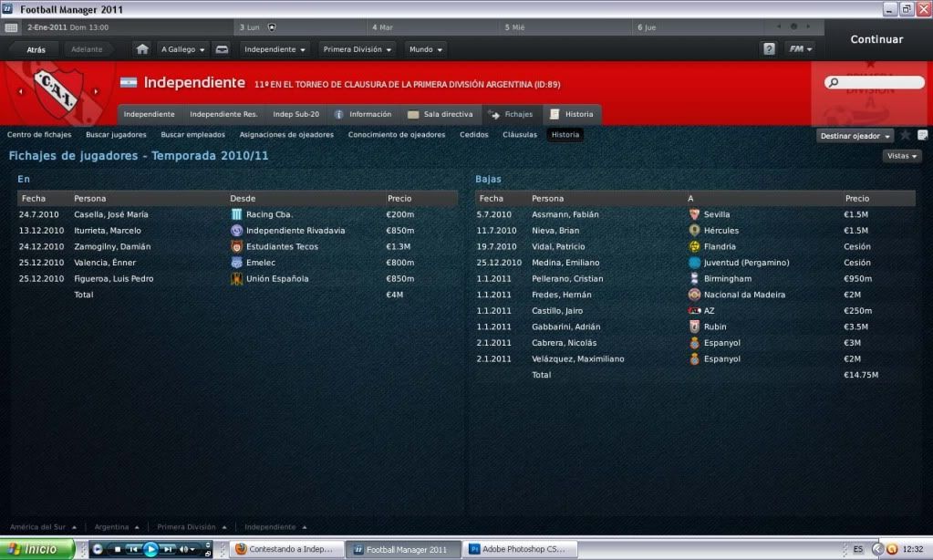Open the Mundo dropdown
Image resolution: width=933 pixels, height=560 pixels.
(x=425, y=49)
